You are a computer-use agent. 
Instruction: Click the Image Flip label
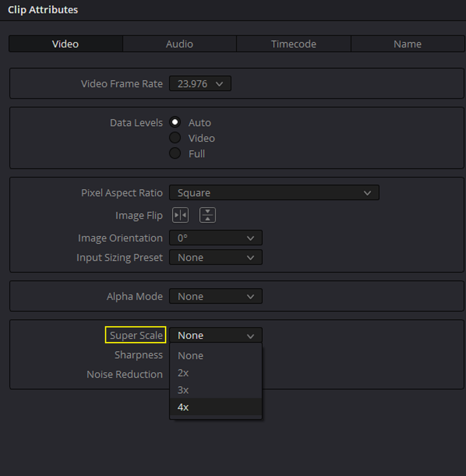tap(139, 215)
